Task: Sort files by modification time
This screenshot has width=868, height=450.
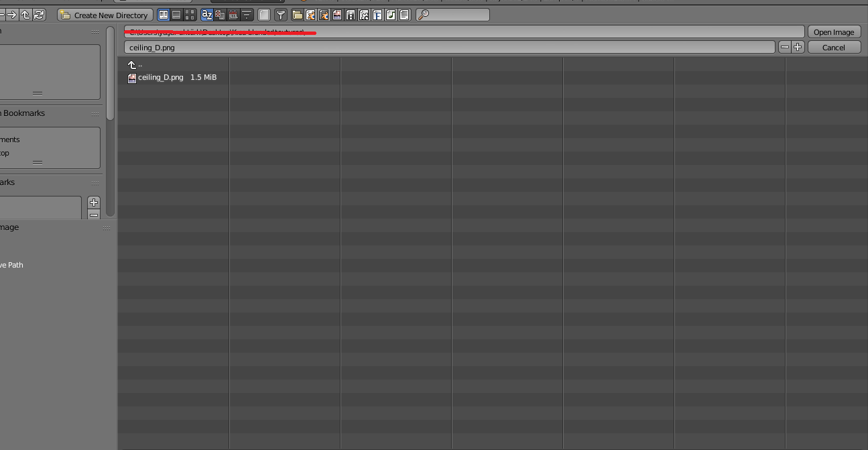Action: pos(233,15)
